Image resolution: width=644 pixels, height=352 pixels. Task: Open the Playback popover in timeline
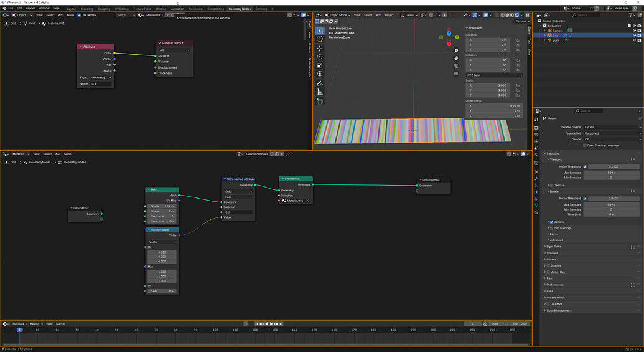coord(20,324)
